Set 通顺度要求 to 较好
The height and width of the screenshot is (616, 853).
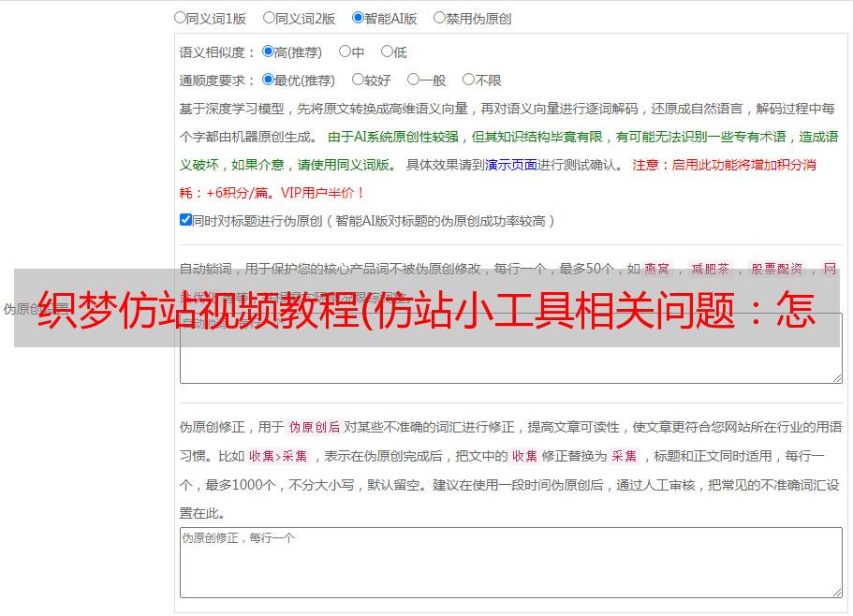tap(358, 80)
